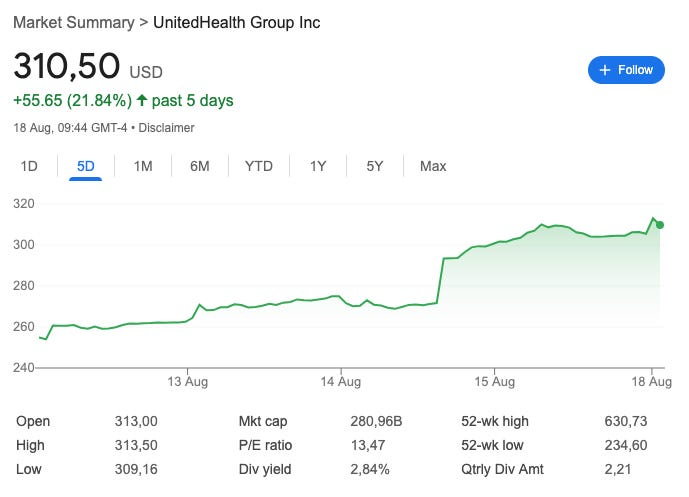Image resolution: width=689 pixels, height=497 pixels.
Task: Switch to the 1D range tab
Action: pos(29,166)
